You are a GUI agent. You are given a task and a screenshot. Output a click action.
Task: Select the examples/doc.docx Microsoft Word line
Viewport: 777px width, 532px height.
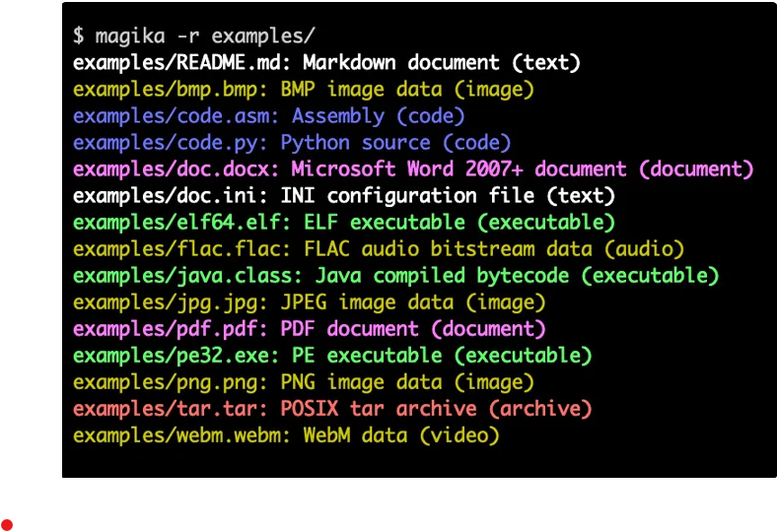413,169
